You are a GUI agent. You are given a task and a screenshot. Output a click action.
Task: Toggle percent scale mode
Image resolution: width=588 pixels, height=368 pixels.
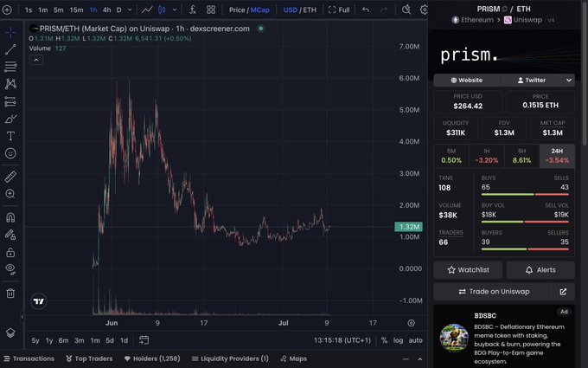(384, 340)
